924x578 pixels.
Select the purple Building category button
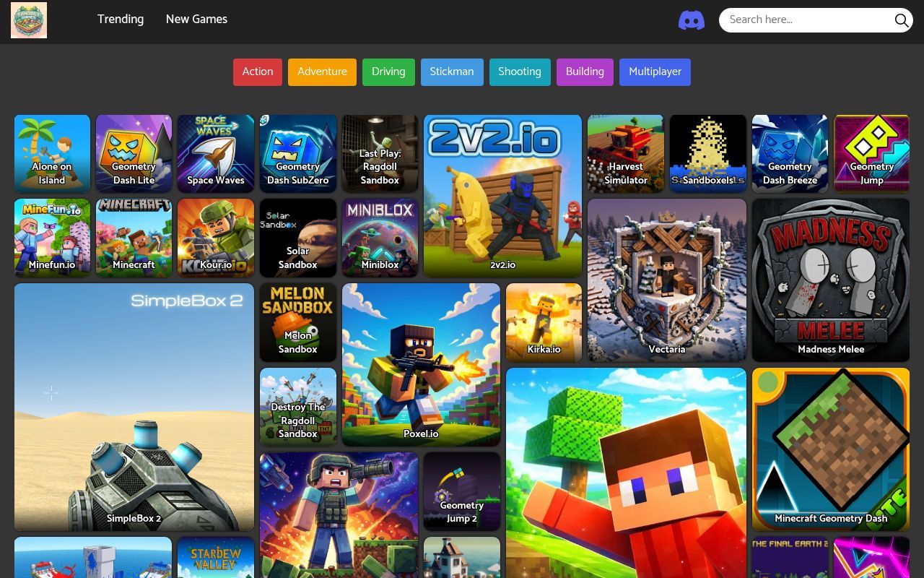[585, 72]
